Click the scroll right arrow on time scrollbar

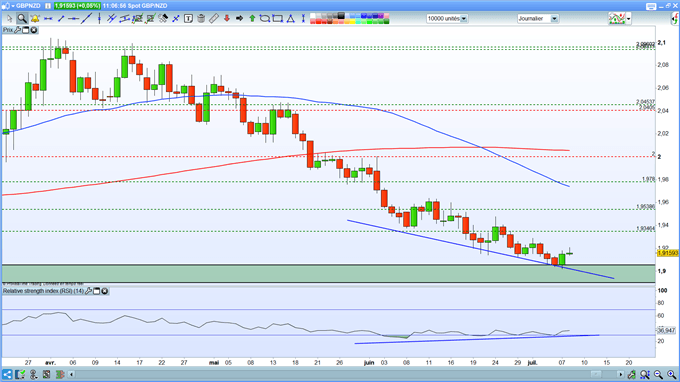621,374
